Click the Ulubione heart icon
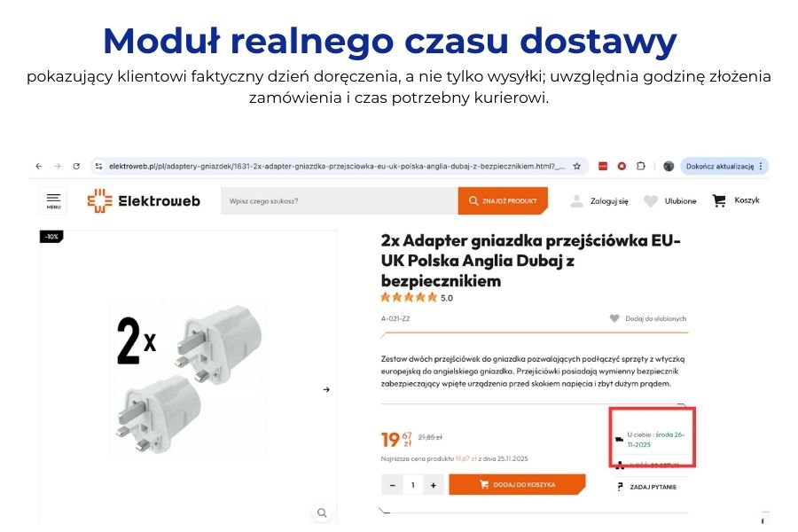 pos(651,201)
